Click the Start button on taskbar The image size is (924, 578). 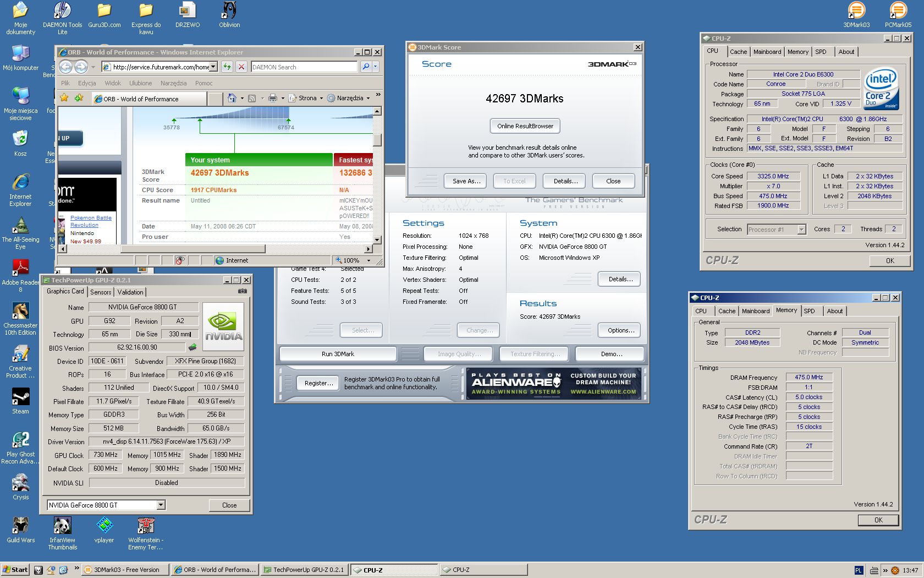(x=15, y=570)
